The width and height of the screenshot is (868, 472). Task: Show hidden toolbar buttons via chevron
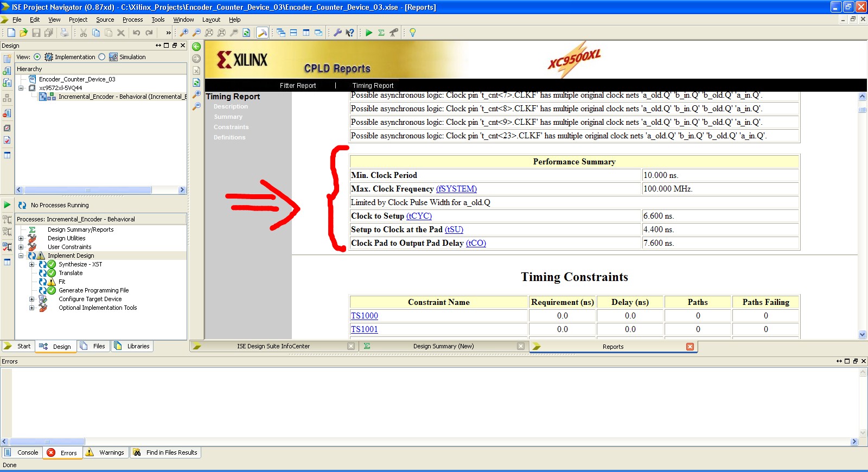coord(168,33)
